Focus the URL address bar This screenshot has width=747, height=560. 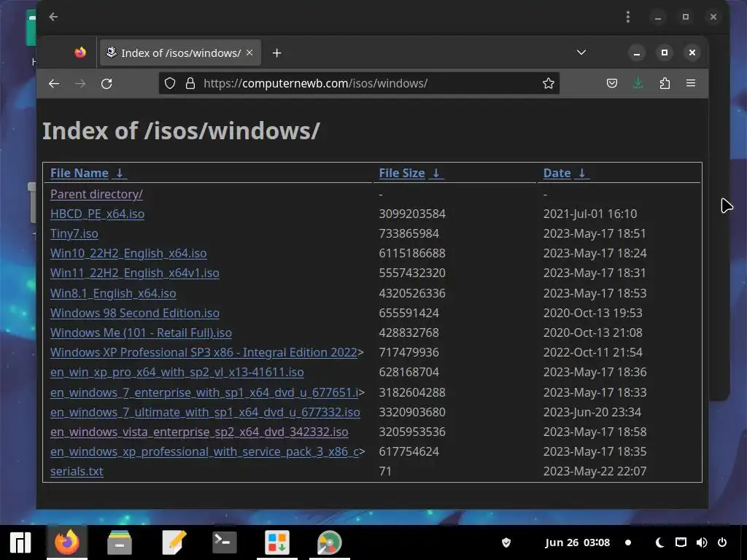359,84
